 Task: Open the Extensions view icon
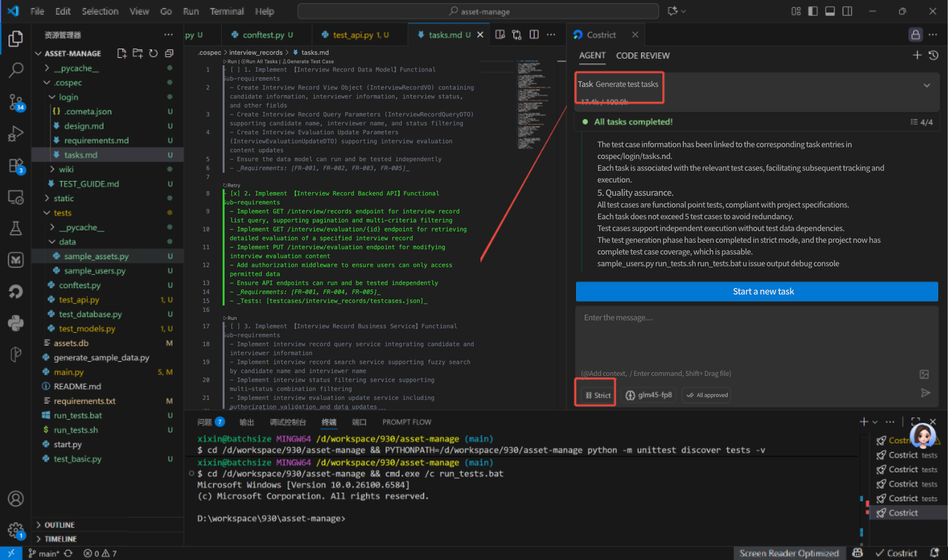(16, 166)
